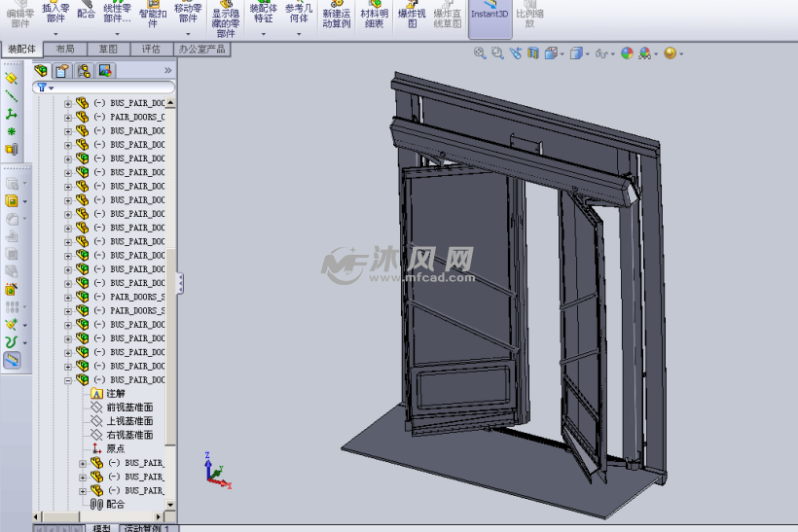Switch to the PropertyManager tab icon
This screenshot has width=798, height=532.
click(x=62, y=71)
